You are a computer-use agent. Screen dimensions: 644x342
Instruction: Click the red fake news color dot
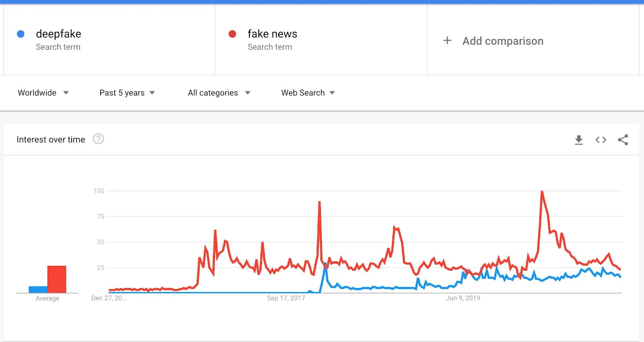(x=232, y=34)
